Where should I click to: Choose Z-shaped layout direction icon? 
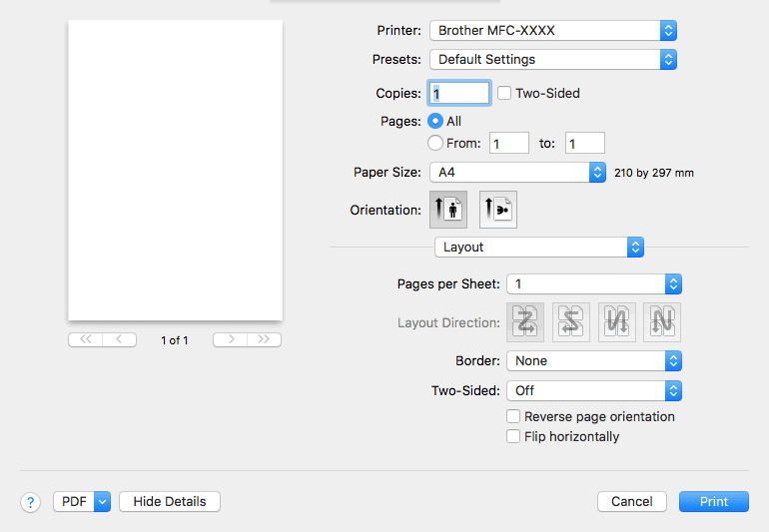coord(525,322)
